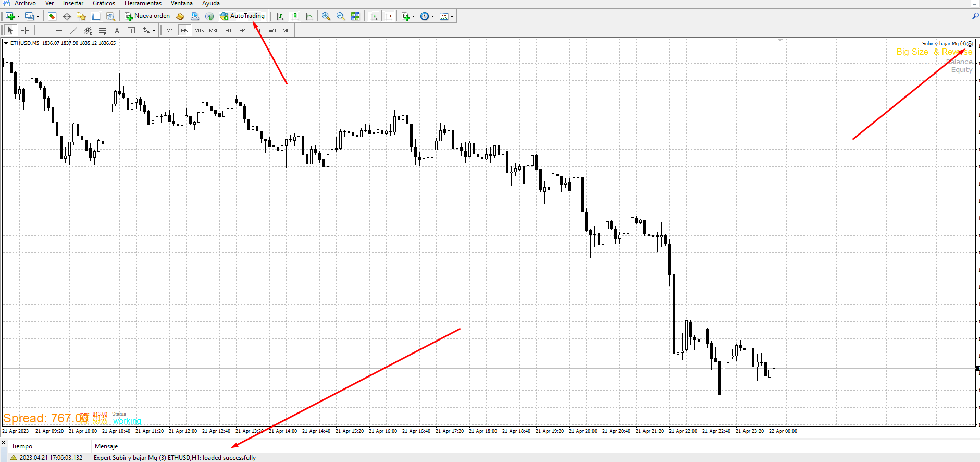Open the Insertar menu
Screen dimensions: 980x462
point(73,3)
